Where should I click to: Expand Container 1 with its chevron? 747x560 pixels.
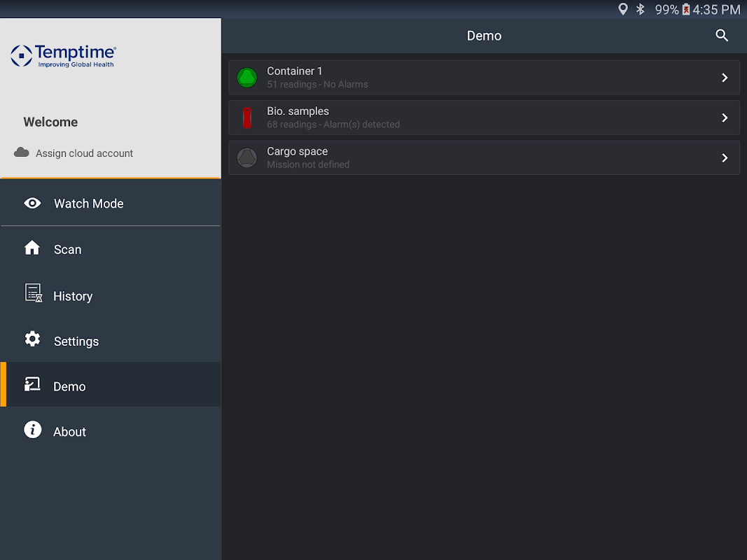click(x=725, y=78)
